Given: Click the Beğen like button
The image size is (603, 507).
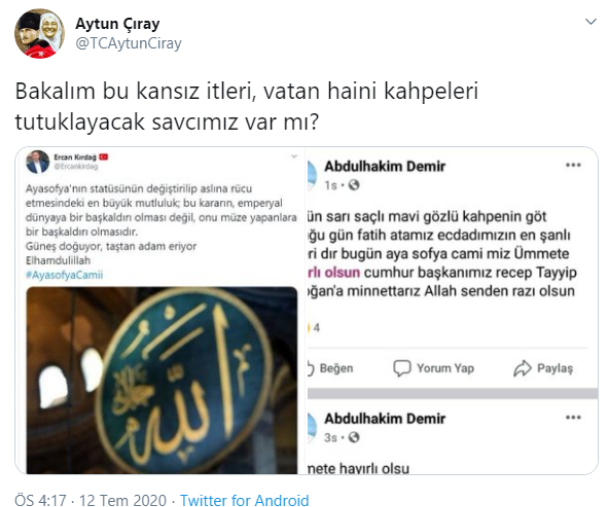Looking at the screenshot, I should click(331, 368).
